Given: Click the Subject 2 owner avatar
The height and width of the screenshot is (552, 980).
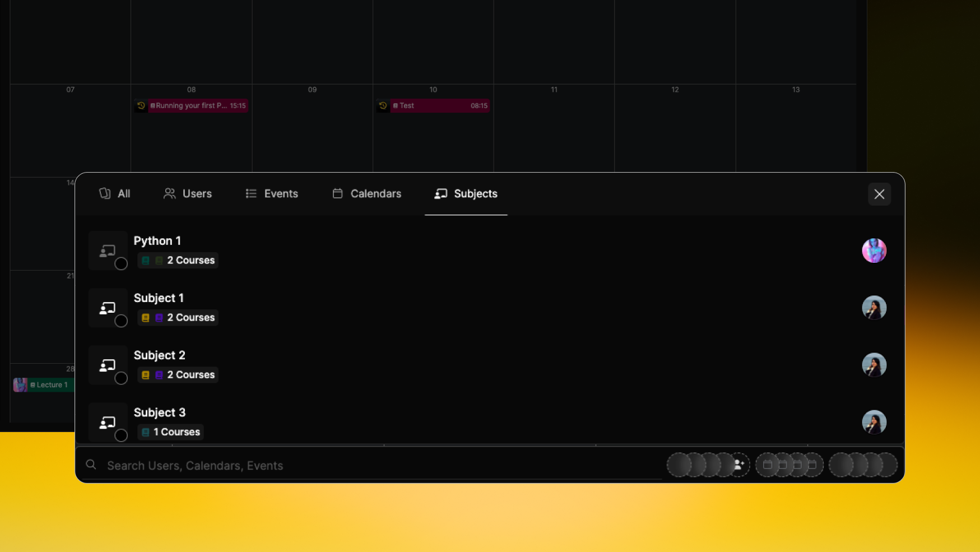Looking at the screenshot, I should pos(874,365).
